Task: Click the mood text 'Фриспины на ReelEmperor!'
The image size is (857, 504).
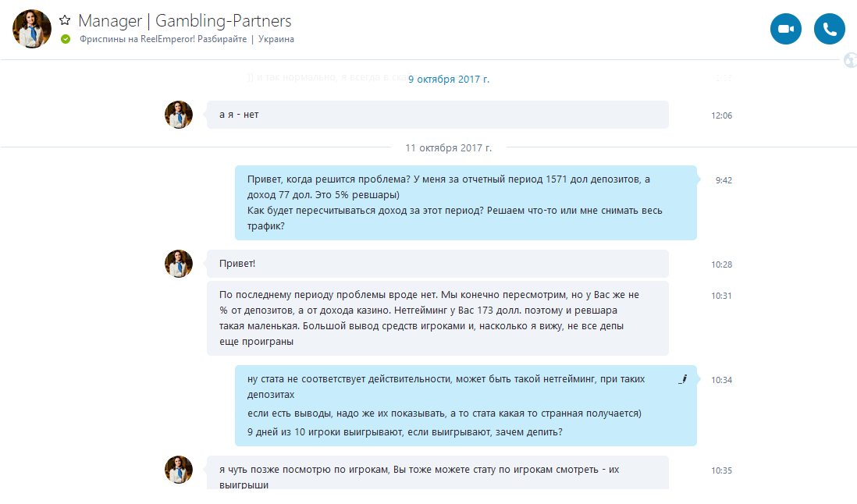Action: tap(137, 39)
